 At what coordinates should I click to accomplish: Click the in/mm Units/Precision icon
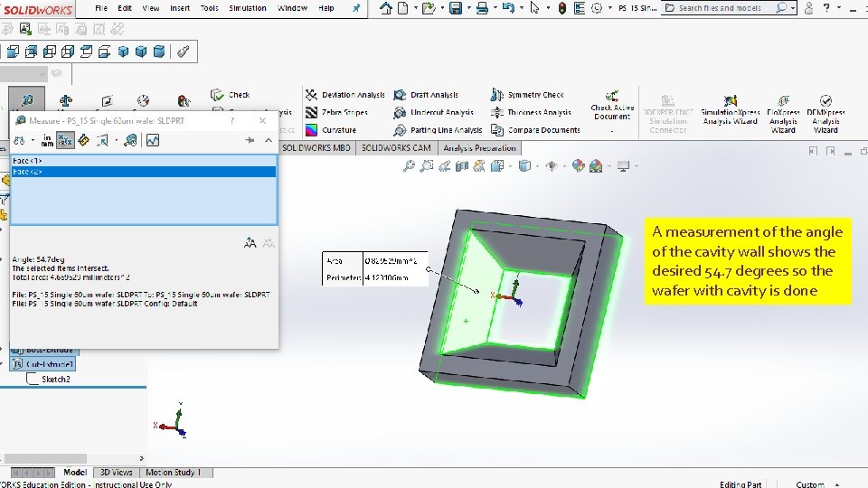point(47,141)
